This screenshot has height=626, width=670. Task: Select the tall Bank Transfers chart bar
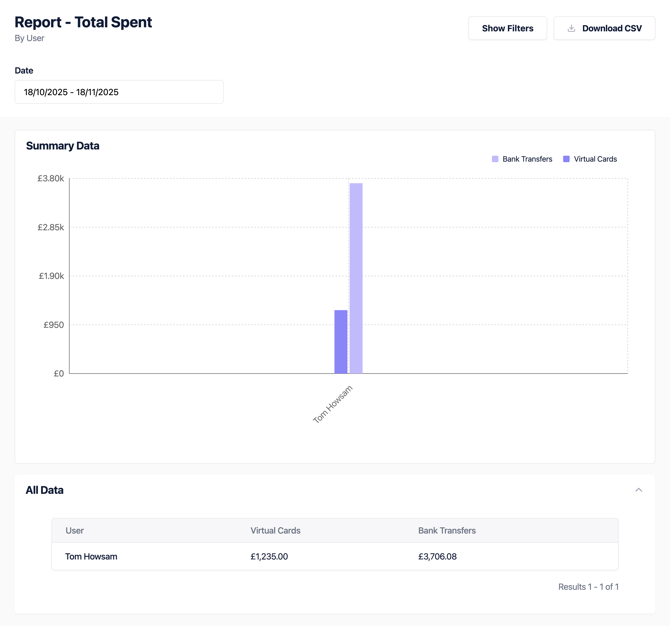[x=356, y=278]
